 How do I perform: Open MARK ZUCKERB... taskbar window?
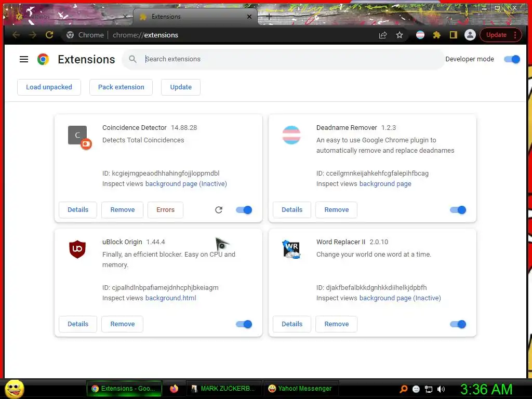(224, 389)
